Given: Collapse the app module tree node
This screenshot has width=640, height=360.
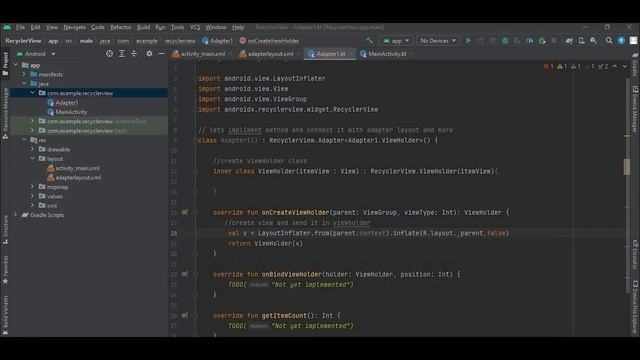Looking at the screenshot, I should click(x=16, y=65).
